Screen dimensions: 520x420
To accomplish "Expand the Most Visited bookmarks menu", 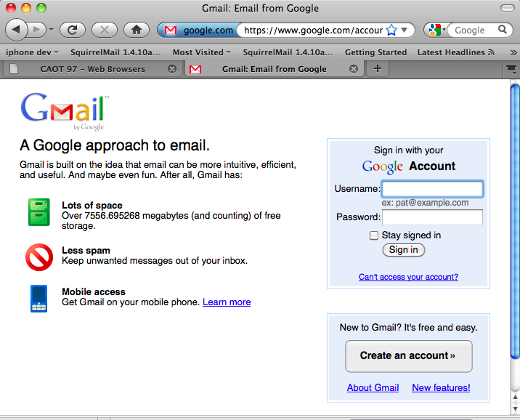I will click(201, 52).
